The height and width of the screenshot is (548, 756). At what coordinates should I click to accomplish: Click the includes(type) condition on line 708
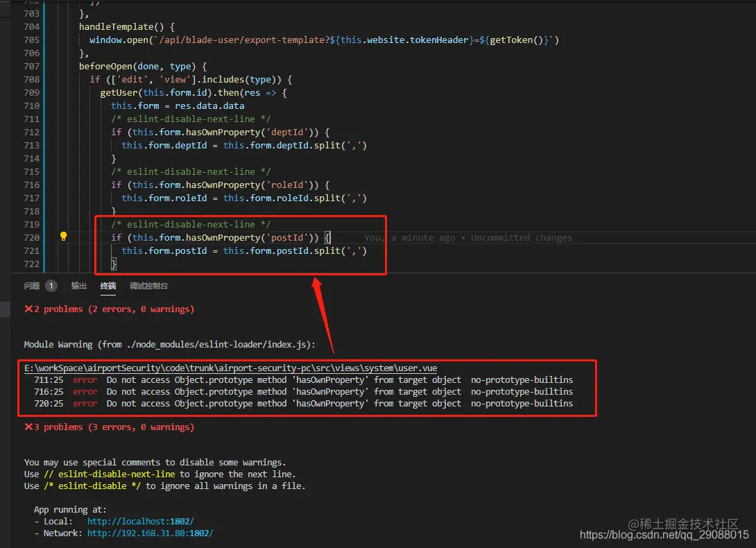point(191,80)
